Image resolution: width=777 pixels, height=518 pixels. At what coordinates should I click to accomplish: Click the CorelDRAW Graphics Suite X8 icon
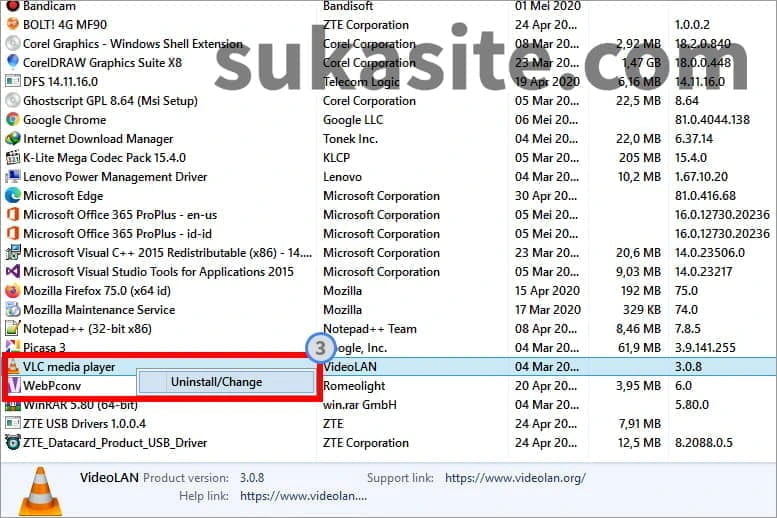pos(12,62)
